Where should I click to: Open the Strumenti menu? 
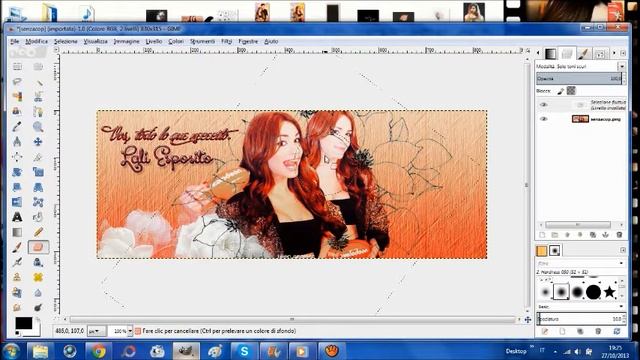[x=202, y=41]
